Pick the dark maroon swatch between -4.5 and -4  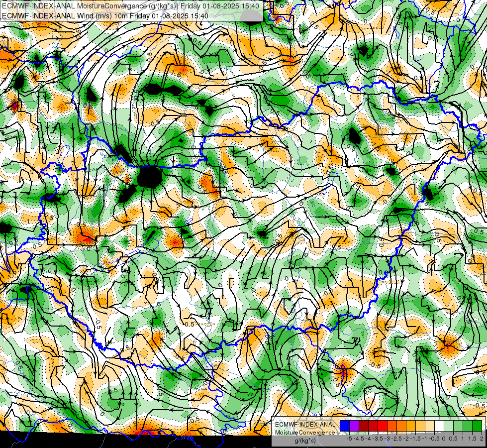coord(364,426)
